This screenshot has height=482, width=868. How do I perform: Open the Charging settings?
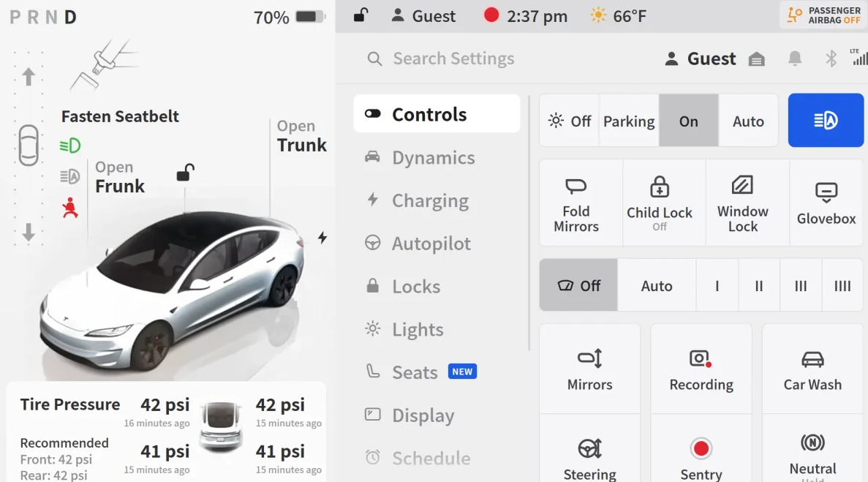(437, 200)
